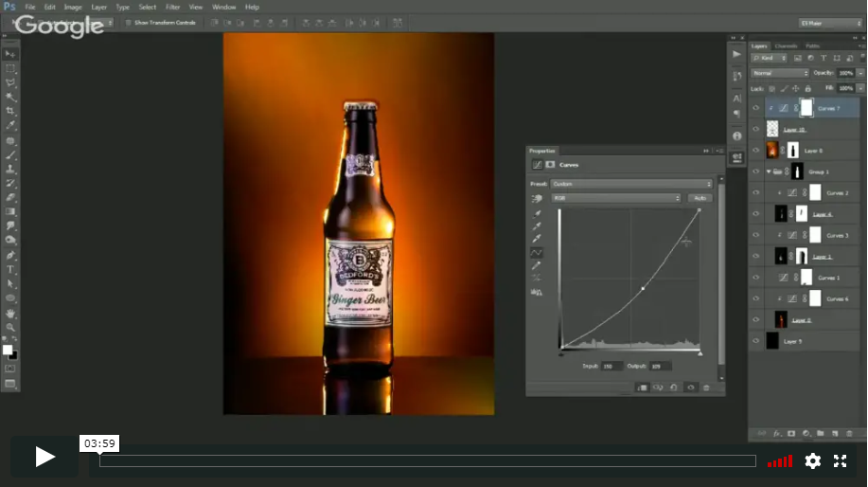The image size is (868, 487).
Task: Open the Image menu
Action: [x=73, y=8]
